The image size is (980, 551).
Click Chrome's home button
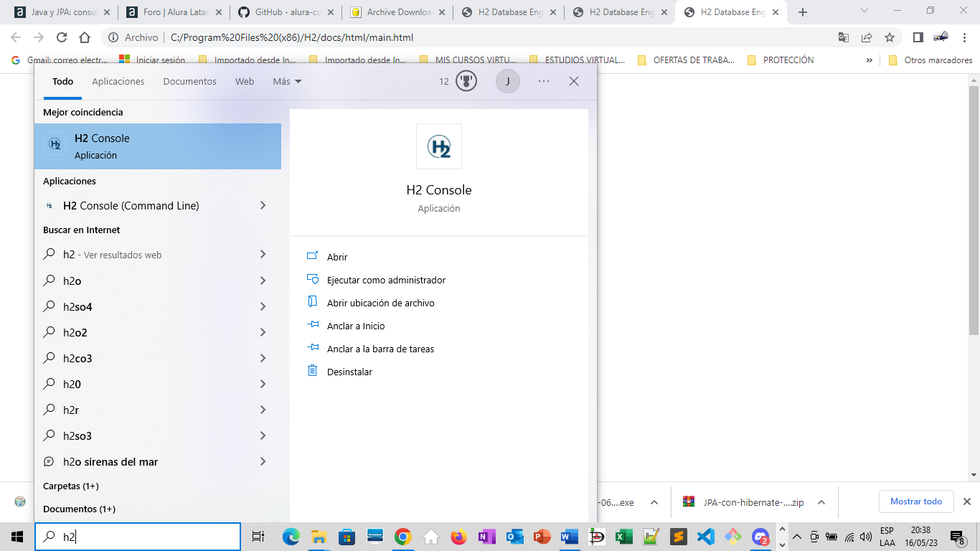click(x=85, y=37)
